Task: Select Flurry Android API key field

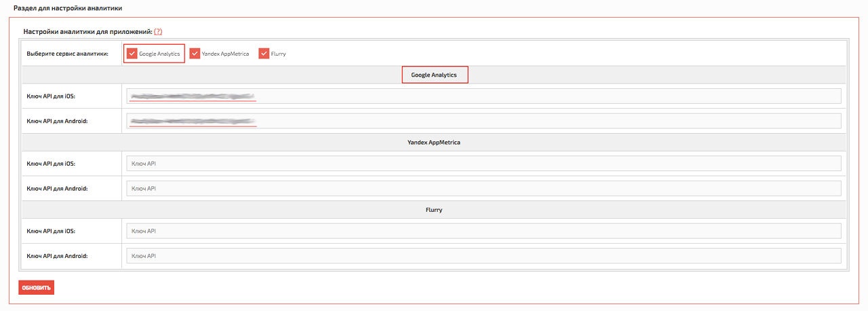Action: coord(484,256)
